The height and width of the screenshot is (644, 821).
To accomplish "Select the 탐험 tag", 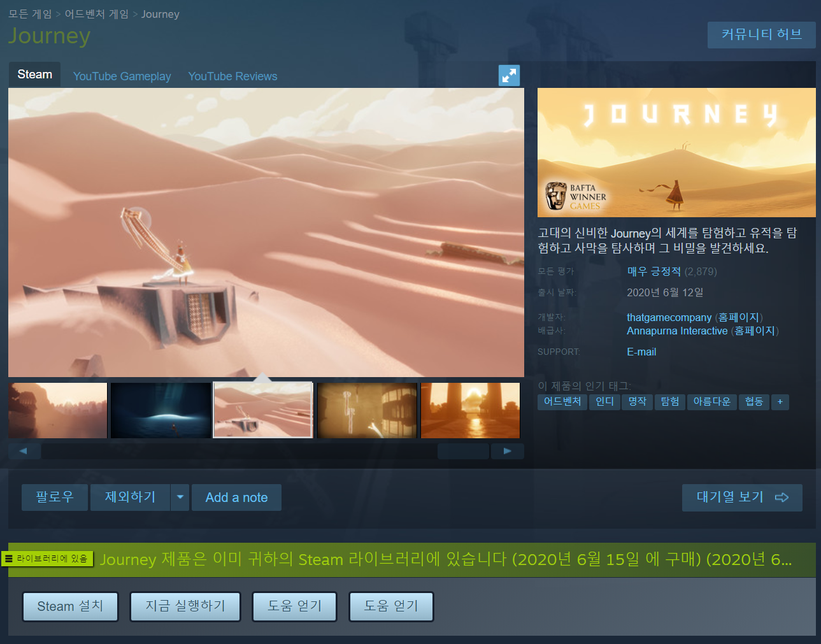I will tap(670, 402).
